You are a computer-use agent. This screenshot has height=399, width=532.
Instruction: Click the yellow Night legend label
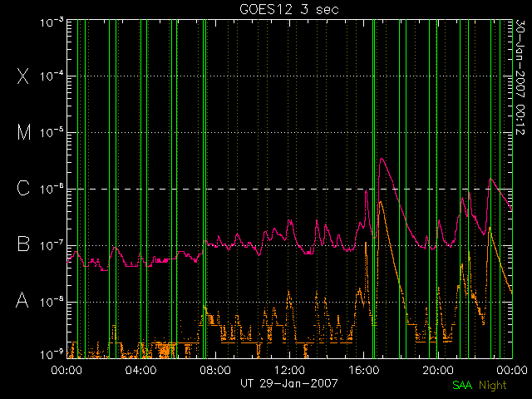493,385
